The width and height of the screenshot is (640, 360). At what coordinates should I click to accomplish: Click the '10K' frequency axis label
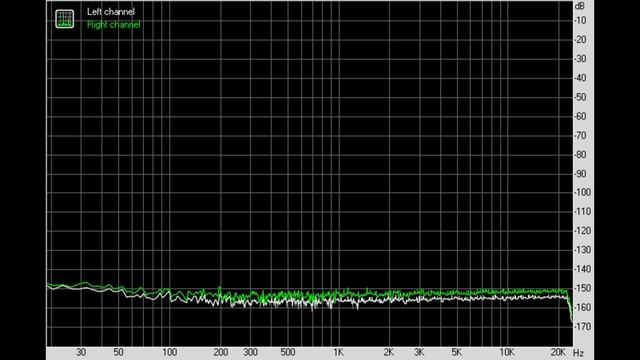coord(507,352)
